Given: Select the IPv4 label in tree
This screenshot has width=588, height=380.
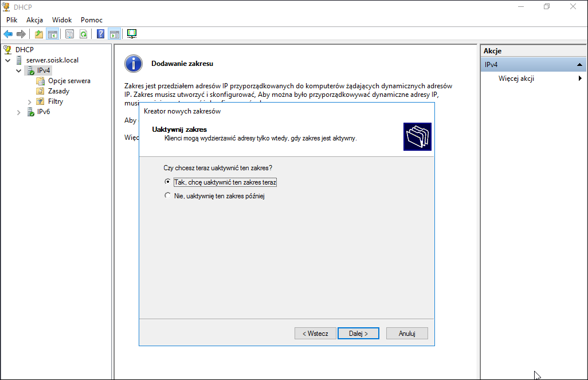Looking at the screenshot, I should coord(44,70).
